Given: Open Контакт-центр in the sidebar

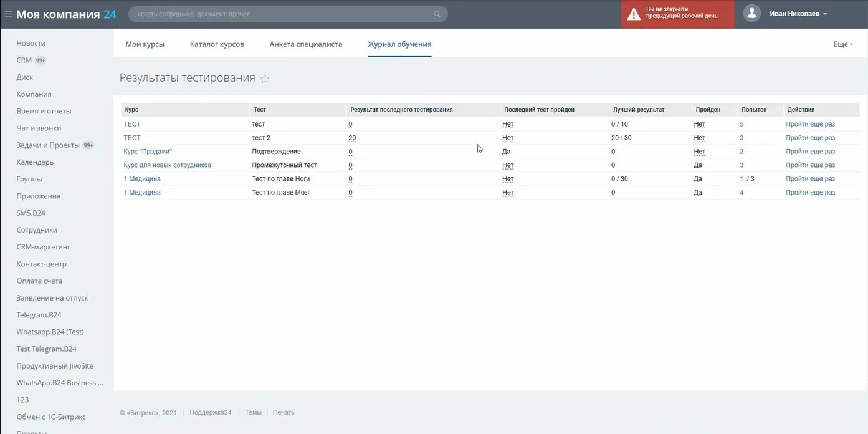Looking at the screenshot, I should coord(42,264).
